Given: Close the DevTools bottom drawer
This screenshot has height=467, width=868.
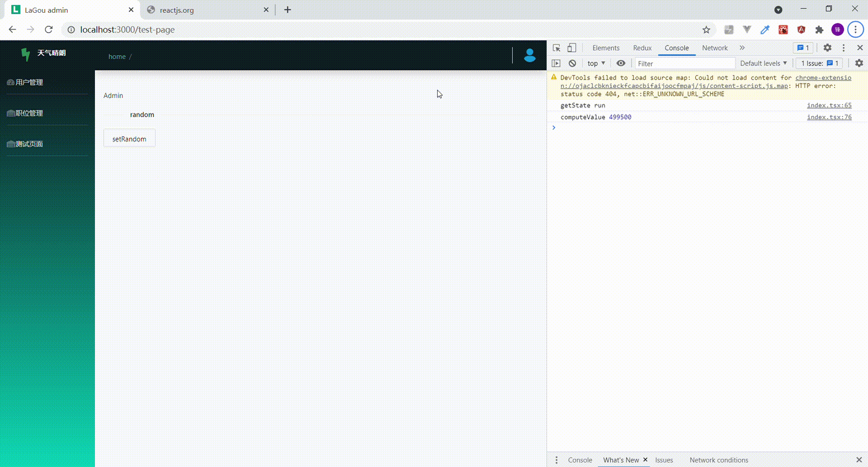Looking at the screenshot, I should [859, 460].
